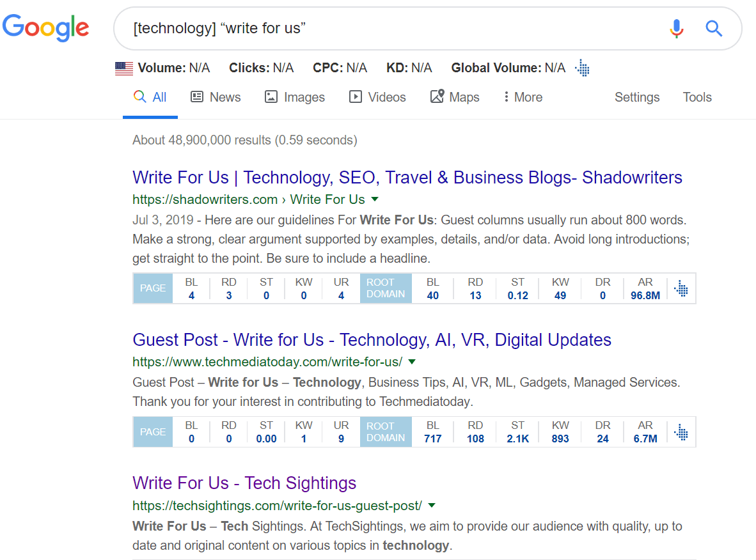Click the Ahrefs icon in Shadowwriters metrics bar
This screenshot has width=756, height=560.
(x=681, y=288)
